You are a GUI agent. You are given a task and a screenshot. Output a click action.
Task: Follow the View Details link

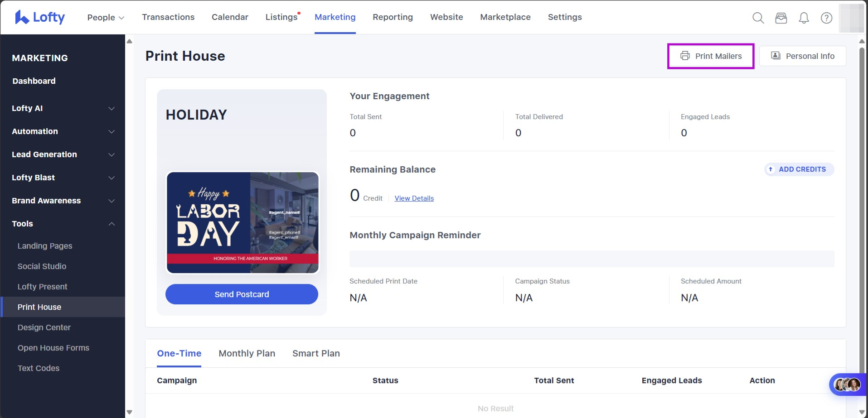414,198
